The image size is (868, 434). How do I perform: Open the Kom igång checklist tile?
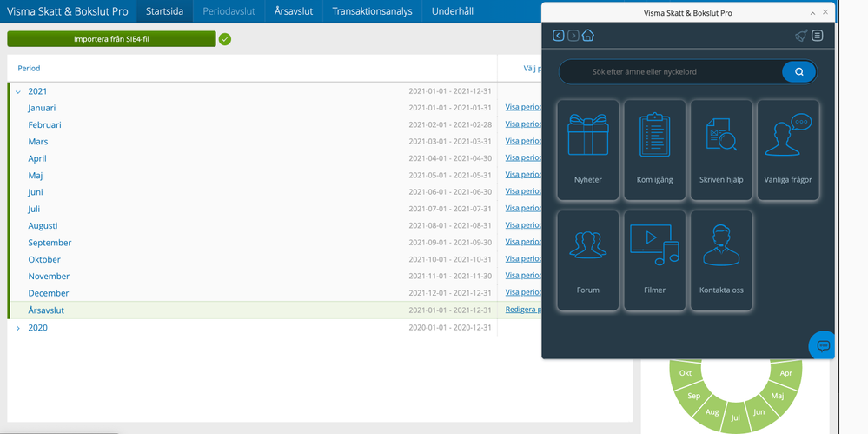[654, 149]
